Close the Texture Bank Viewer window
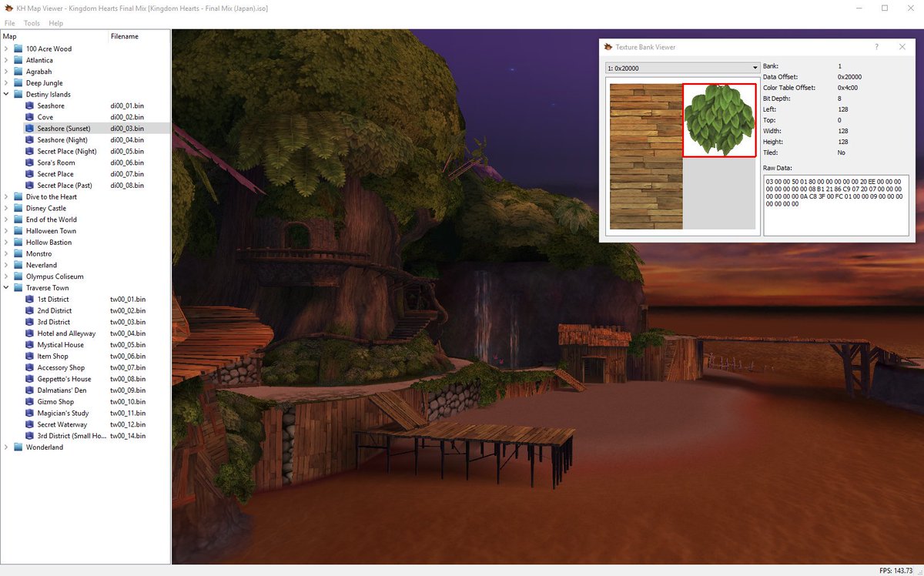Viewport: 924px width, 576px height. (x=902, y=47)
